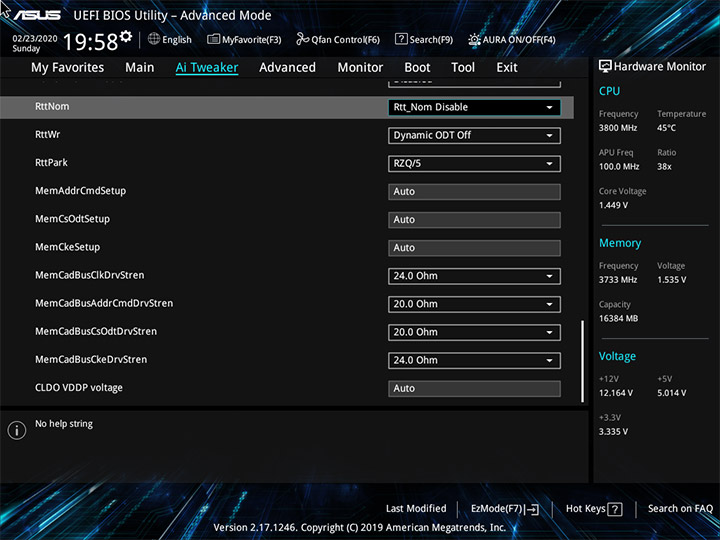The image size is (720, 540).
Task: Select the RttPark setting label
Action: [51, 163]
